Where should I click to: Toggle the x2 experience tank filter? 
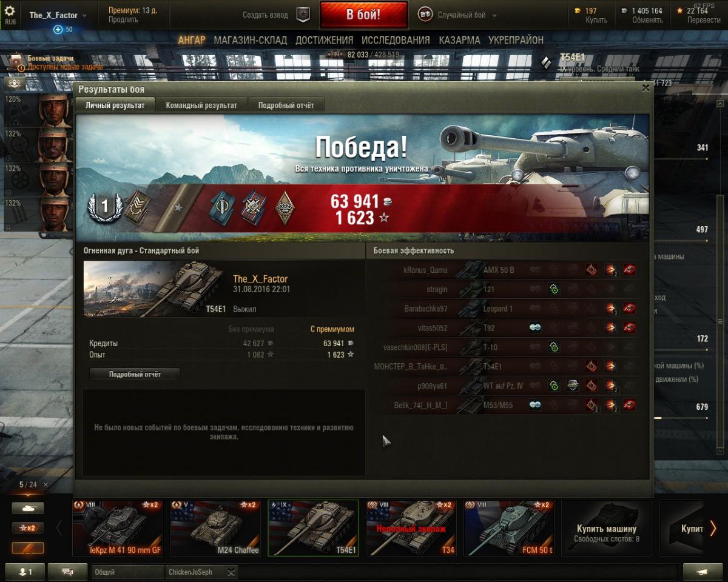pos(28,528)
